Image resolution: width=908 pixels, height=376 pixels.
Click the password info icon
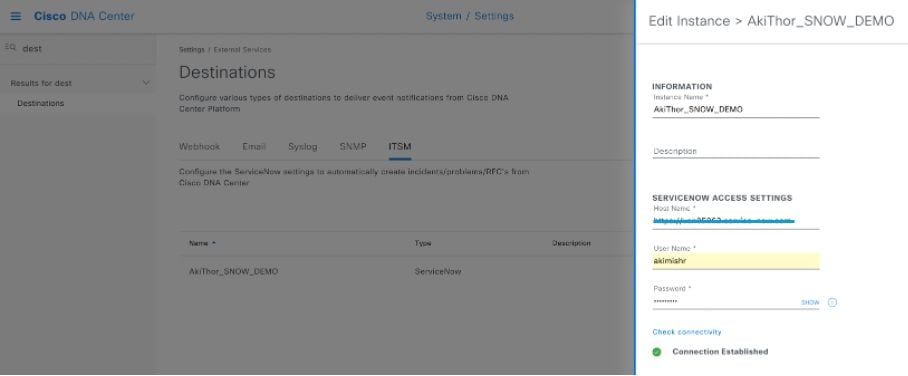point(832,302)
